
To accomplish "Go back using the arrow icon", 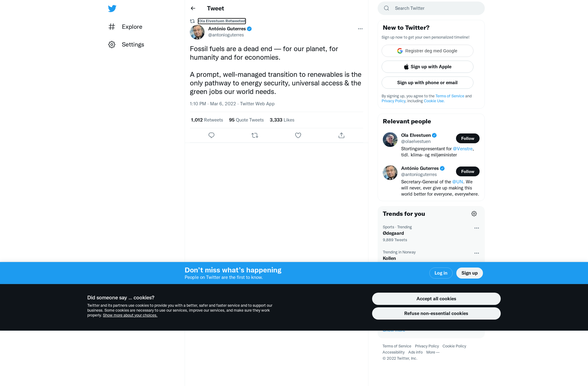I will (x=193, y=8).
